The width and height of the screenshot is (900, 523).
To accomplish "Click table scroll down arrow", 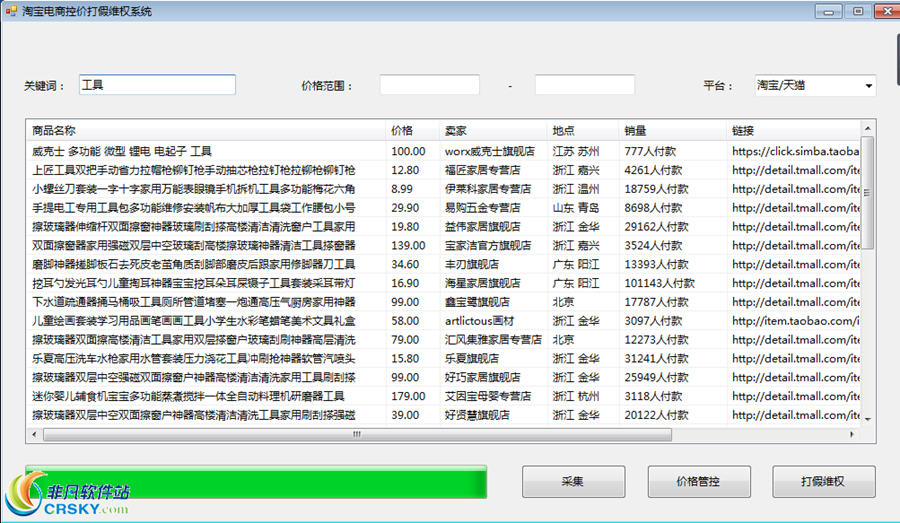I will (867, 419).
